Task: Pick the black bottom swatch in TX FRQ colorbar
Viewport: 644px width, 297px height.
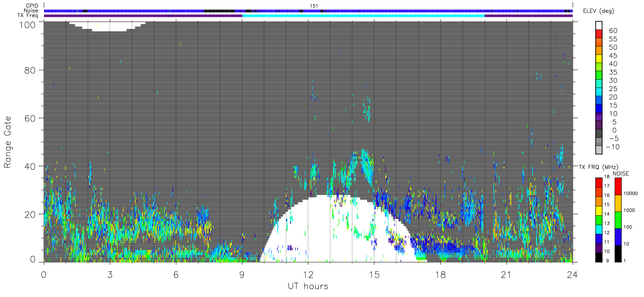Action: point(599,257)
